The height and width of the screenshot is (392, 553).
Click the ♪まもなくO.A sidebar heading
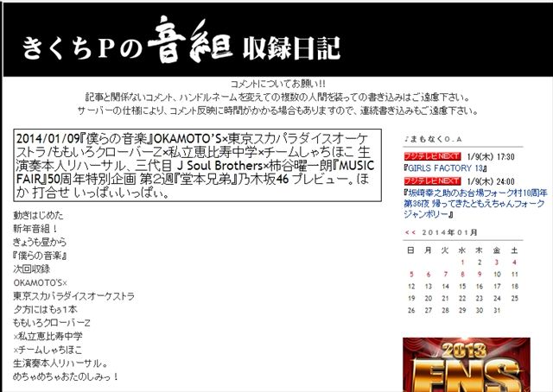[433, 139]
